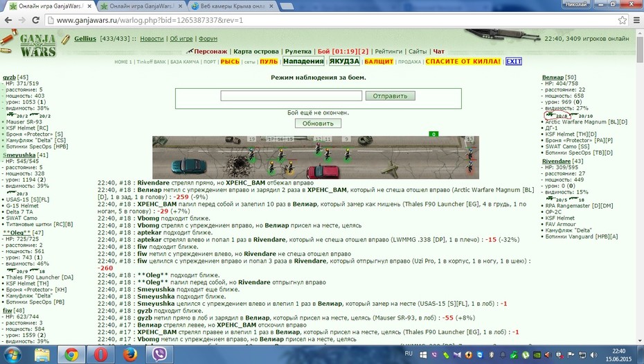
Task: Open player **Oleg** profile link
Action: coord(17,233)
